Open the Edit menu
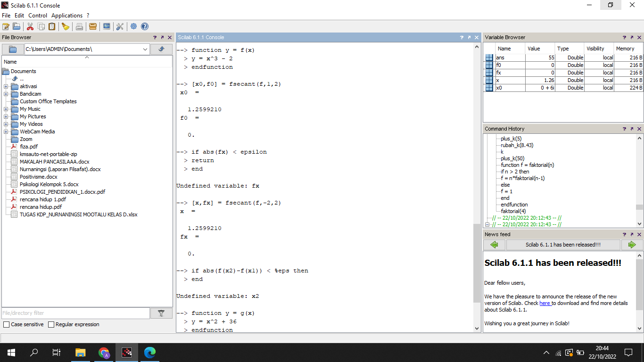Screen dimensions: 644x362 tap(19, 16)
